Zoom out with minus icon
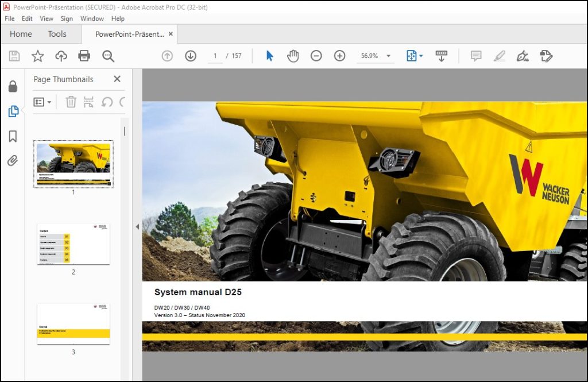588x382 pixels. coord(316,56)
